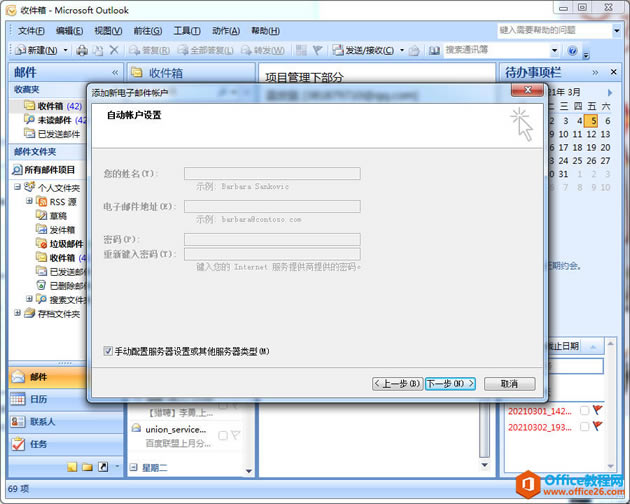Open the Help menu

click(265, 31)
